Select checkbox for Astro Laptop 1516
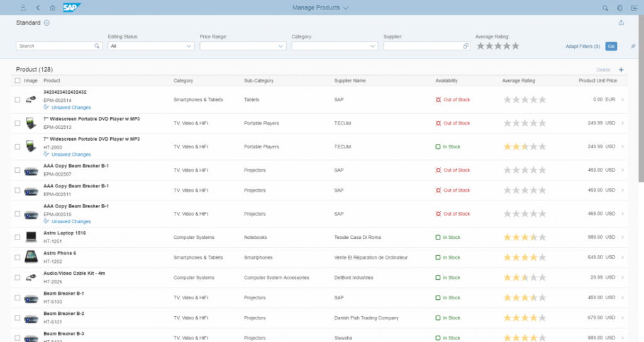Screen dimensions: 644x342 [17, 237]
